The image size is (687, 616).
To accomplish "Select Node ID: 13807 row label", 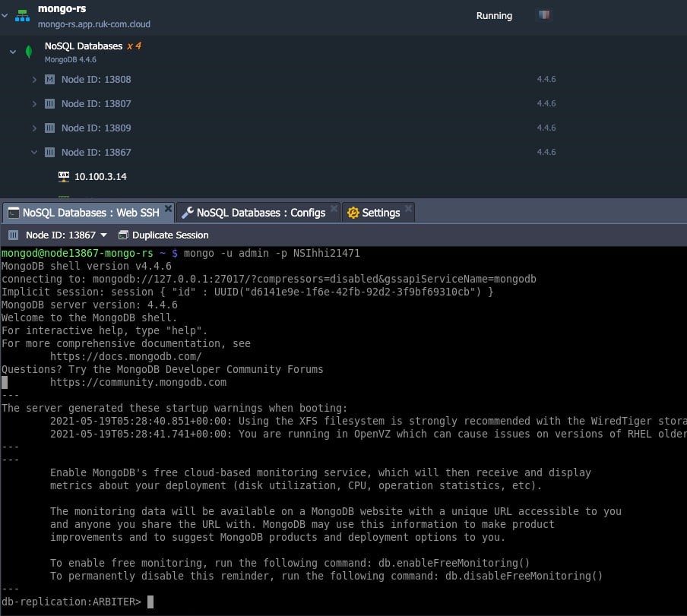I will 96,104.
